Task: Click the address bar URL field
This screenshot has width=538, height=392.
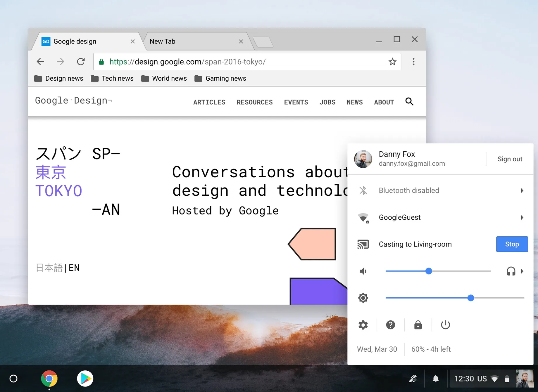Action: point(247,62)
